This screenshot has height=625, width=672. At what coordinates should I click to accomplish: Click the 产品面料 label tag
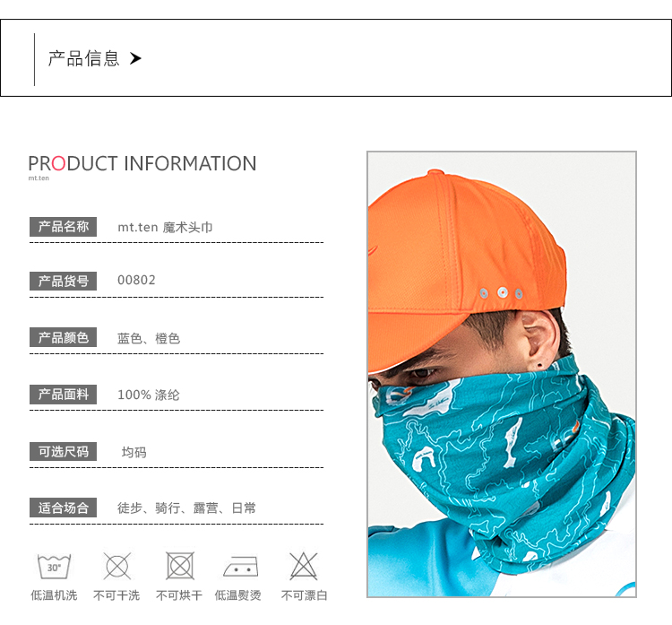pos(63,395)
